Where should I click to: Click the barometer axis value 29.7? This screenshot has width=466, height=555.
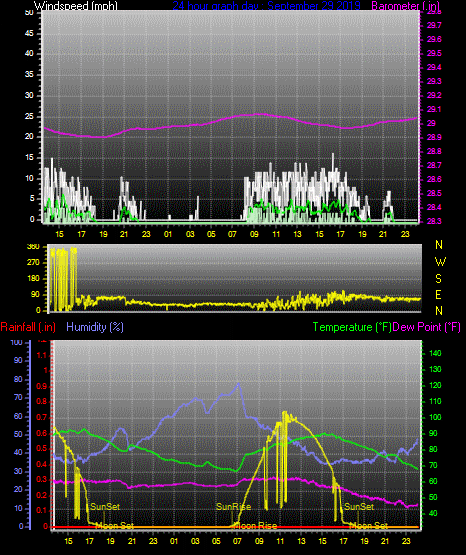click(434, 25)
